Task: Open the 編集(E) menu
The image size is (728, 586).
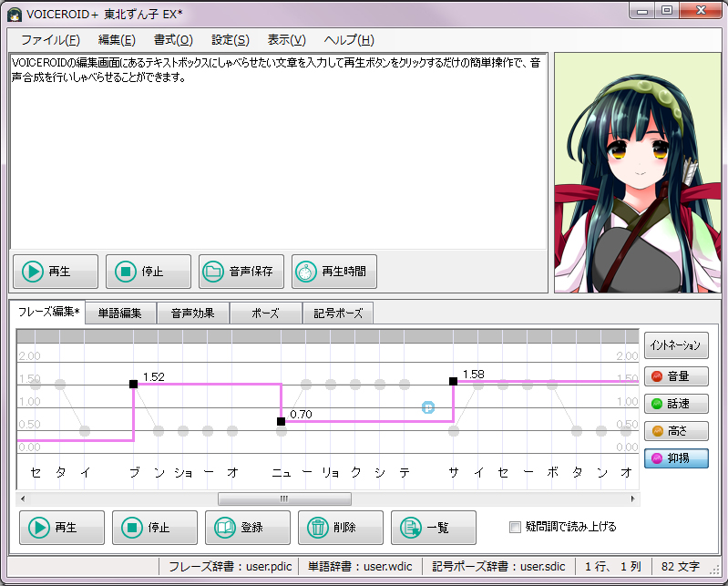Action: point(117,40)
